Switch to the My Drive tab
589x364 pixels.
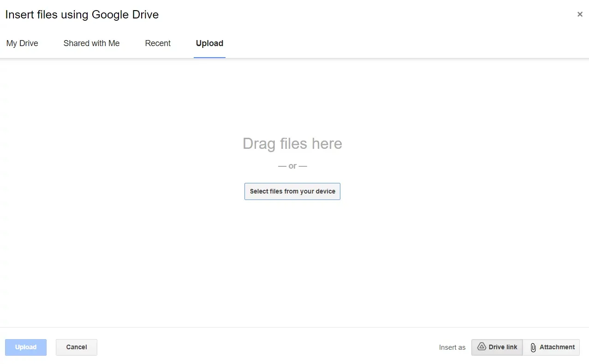coord(22,43)
